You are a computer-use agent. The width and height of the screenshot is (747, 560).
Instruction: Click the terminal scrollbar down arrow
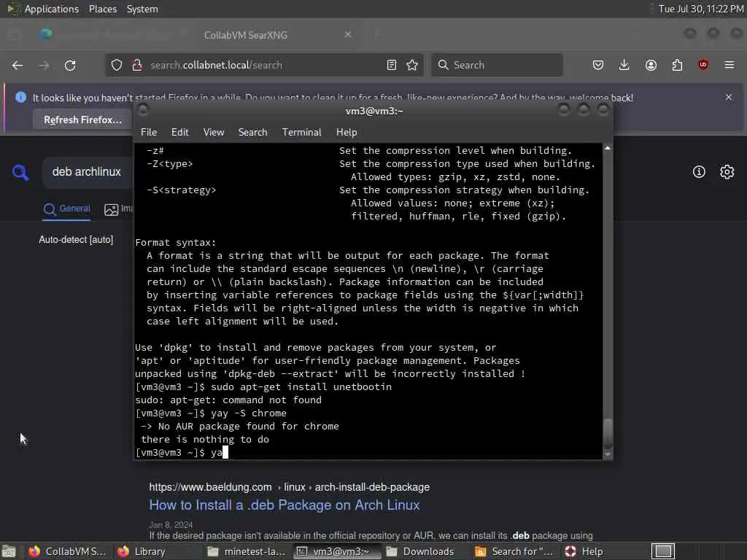(608, 454)
